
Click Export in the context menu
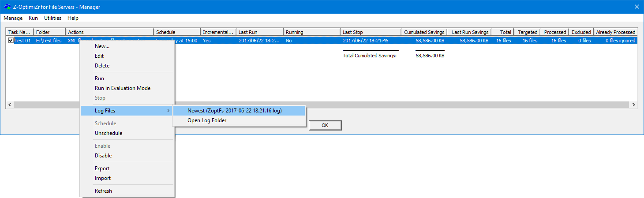click(x=102, y=168)
